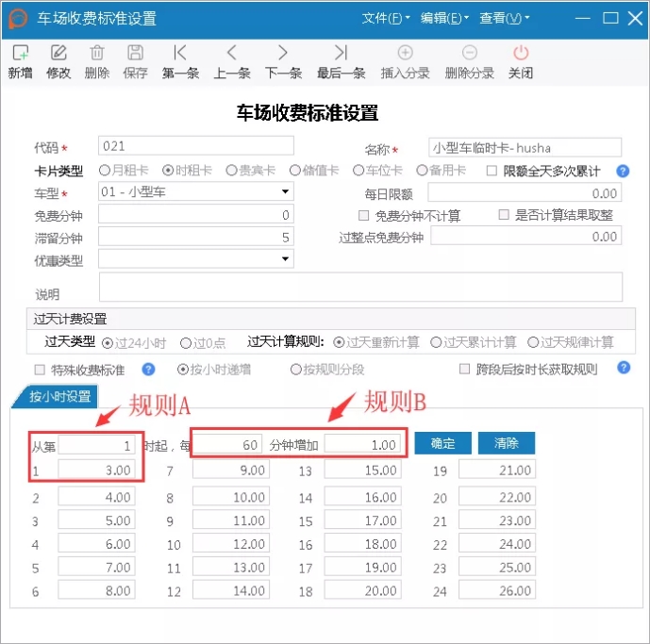
Task: Click hour 6 fee field 8.00
Action: (x=96, y=590)
